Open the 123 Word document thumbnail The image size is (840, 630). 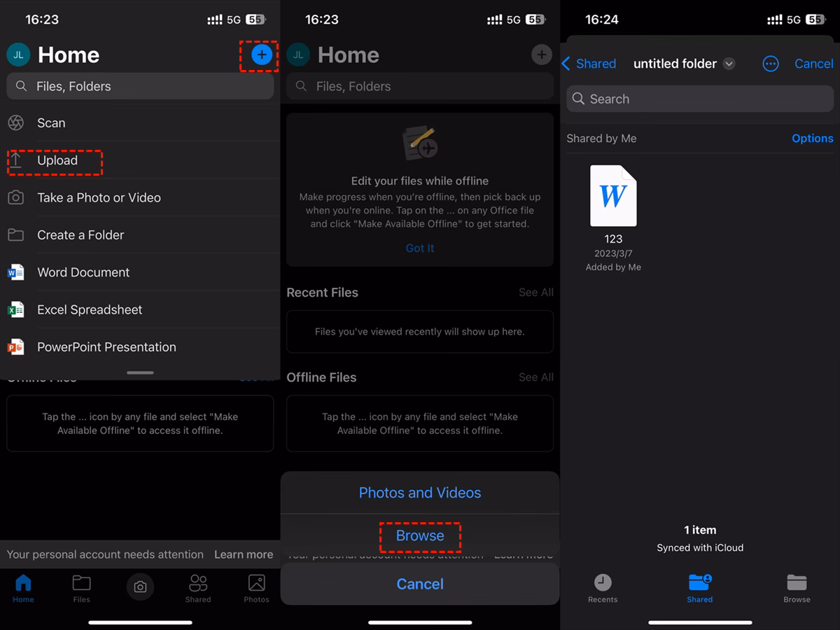[613, 196]
